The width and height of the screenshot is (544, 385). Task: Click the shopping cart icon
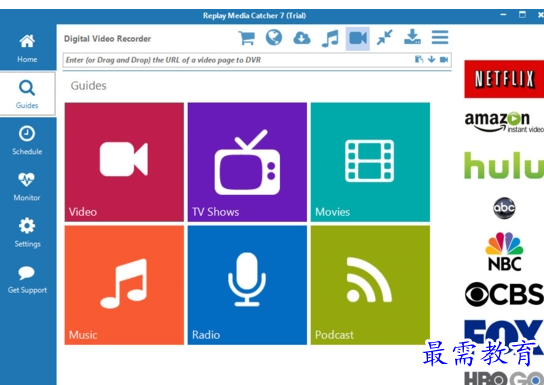(x=246, y=38)
